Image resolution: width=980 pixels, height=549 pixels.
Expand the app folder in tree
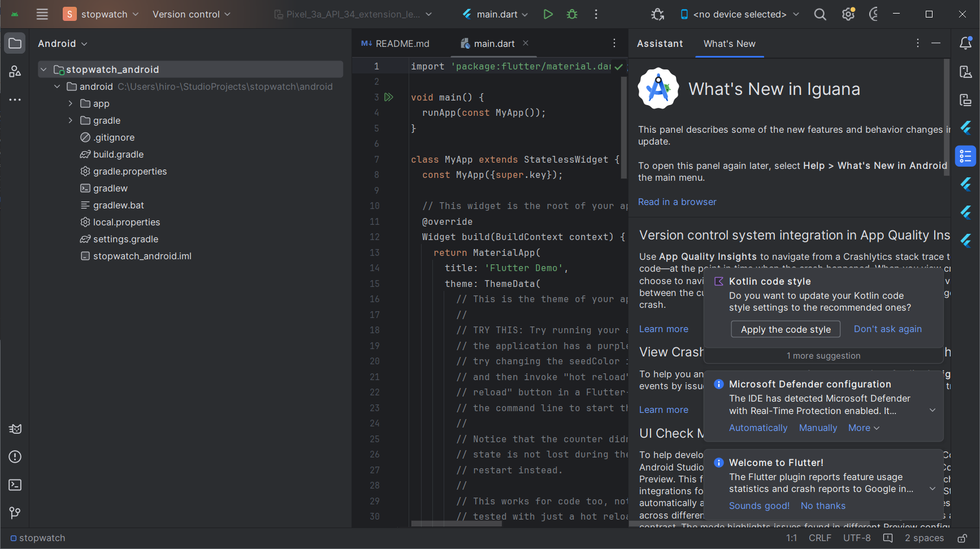coord(71,103)
